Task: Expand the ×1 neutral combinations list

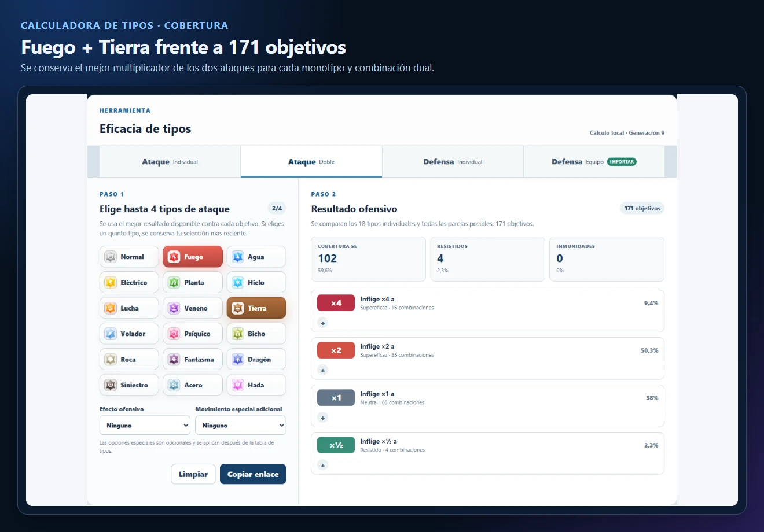Action: [323, 418]
